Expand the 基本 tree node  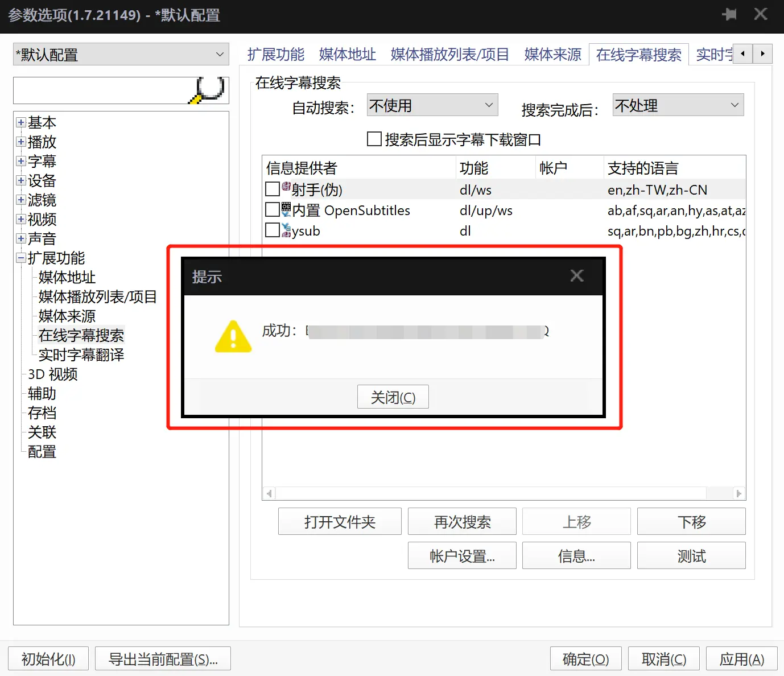coord(21,122)
